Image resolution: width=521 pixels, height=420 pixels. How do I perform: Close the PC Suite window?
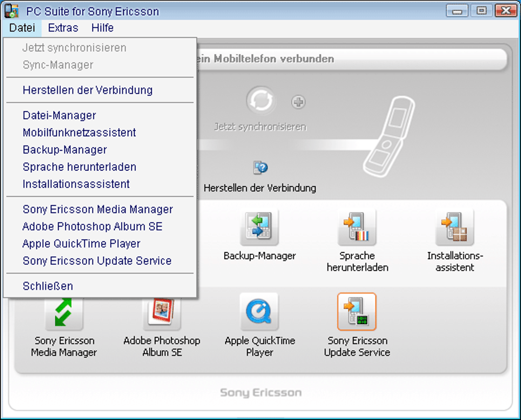(505, 11)
